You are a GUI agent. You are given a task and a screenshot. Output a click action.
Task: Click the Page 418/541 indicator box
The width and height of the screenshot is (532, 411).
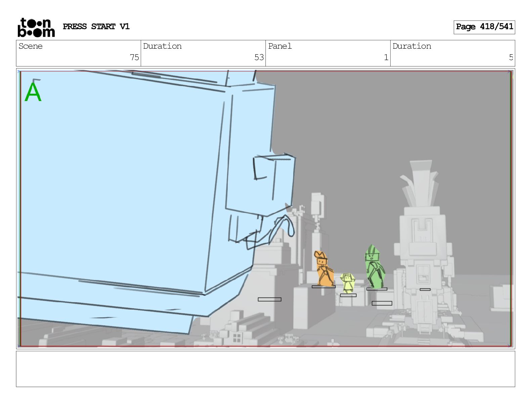[x=484, y=27]
